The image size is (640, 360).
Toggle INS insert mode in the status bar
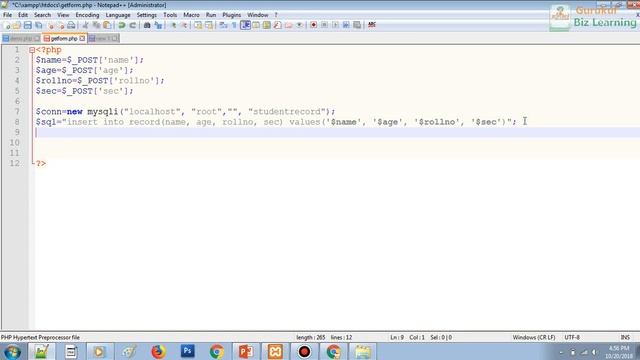(x=625, y=338)
